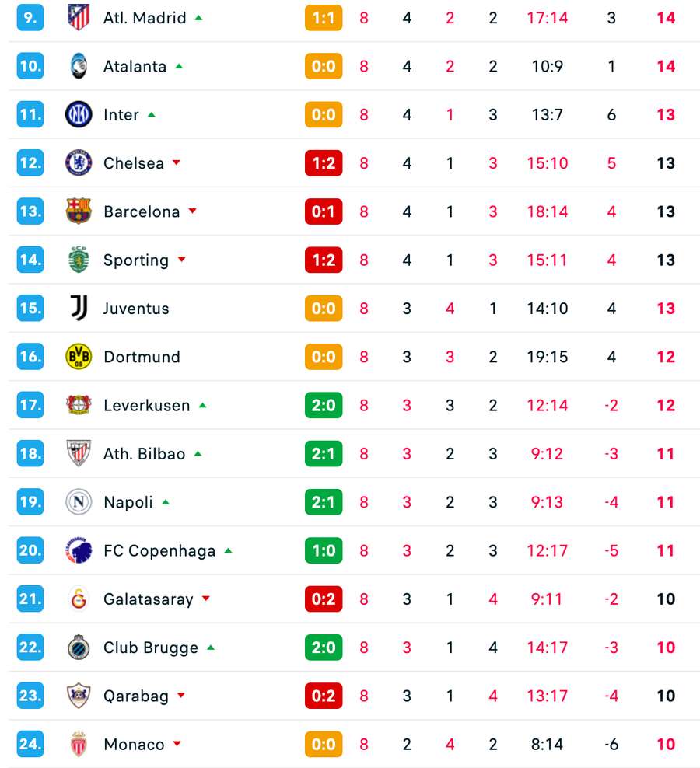Click the Club Brugge shield icon

tap(79, 648)
